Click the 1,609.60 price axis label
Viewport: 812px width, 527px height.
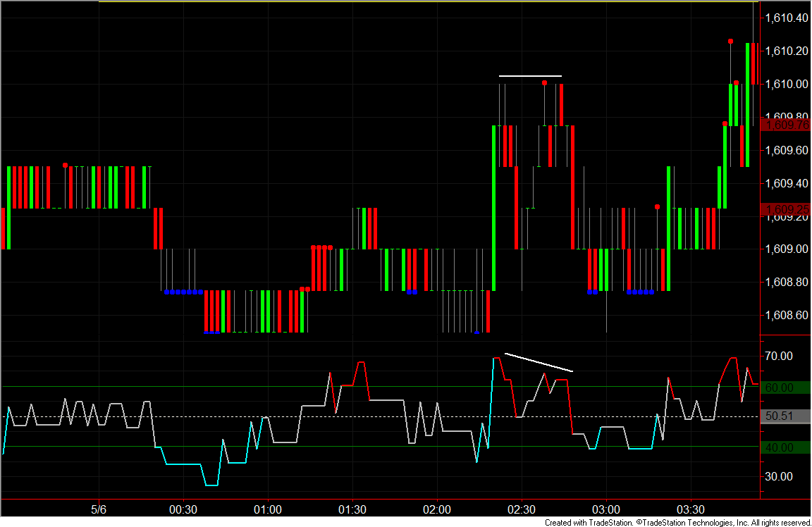click(787, 150)
